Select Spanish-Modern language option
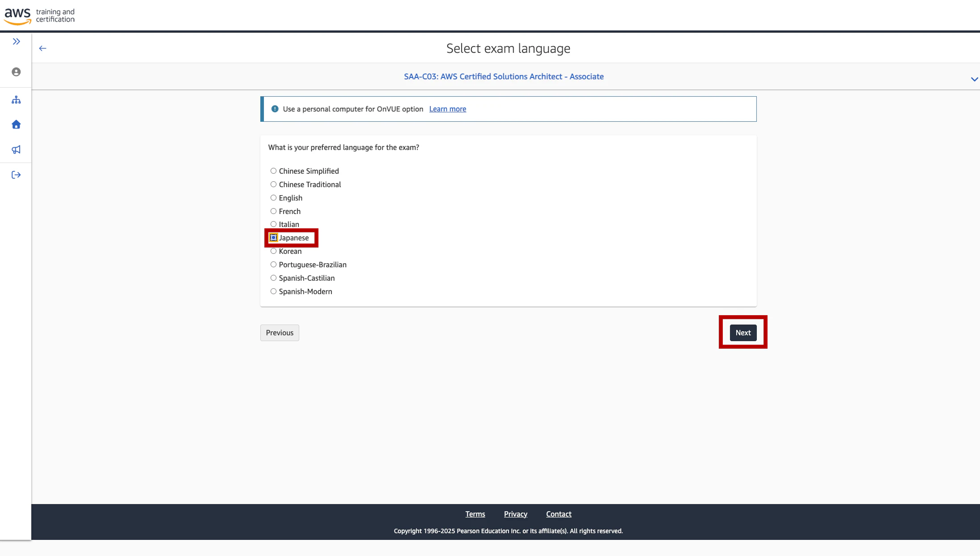980x556 pixels. coord(273,291)
